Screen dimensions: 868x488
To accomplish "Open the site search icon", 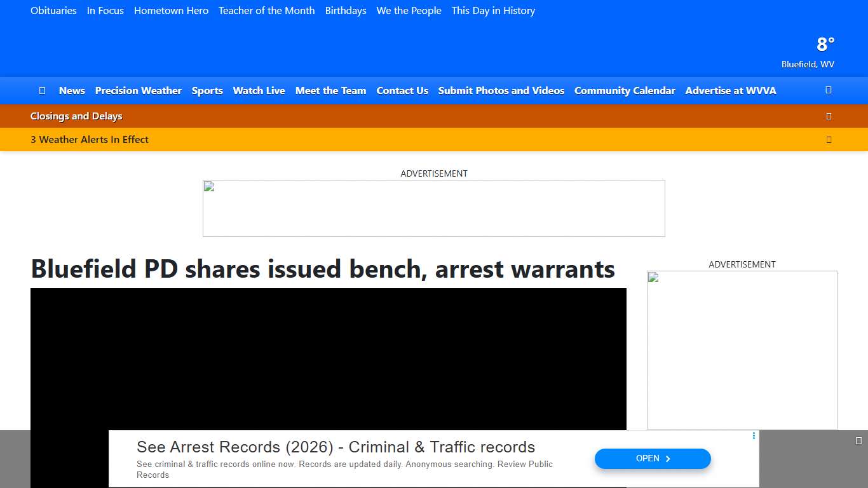I will point(828,90).
